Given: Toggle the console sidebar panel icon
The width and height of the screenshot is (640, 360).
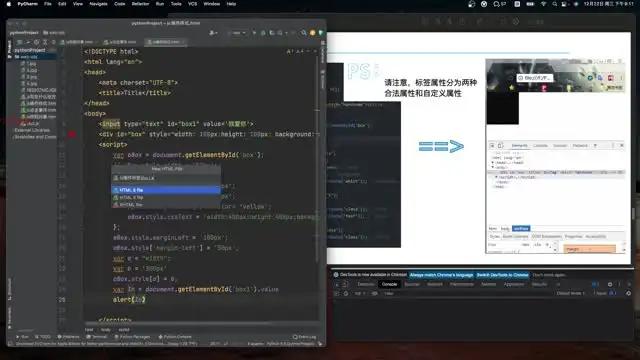Looking at the screenshot, I should (x=337, y=293).
